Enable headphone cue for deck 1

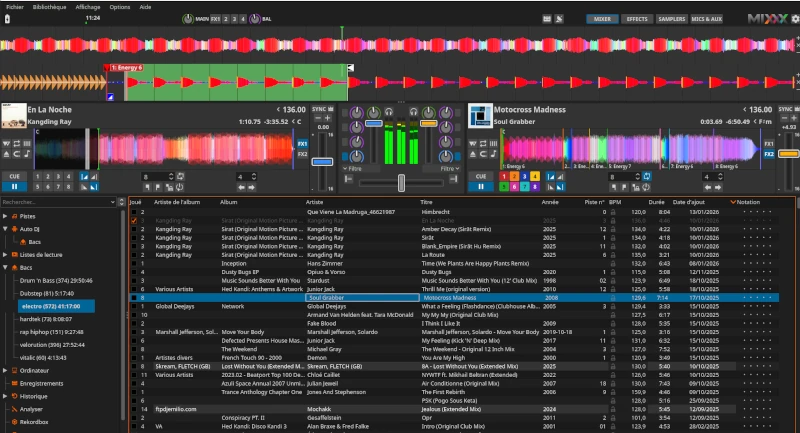389,111
